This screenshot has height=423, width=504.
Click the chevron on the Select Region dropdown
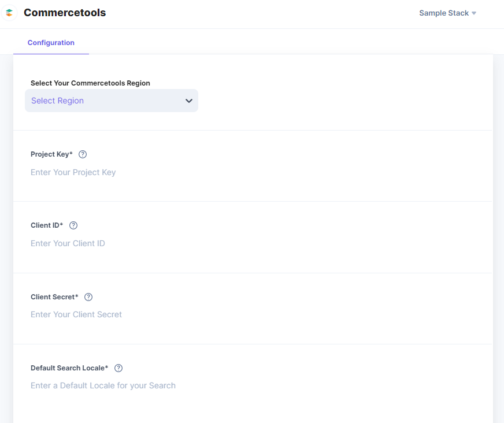(x=188, y=101)
